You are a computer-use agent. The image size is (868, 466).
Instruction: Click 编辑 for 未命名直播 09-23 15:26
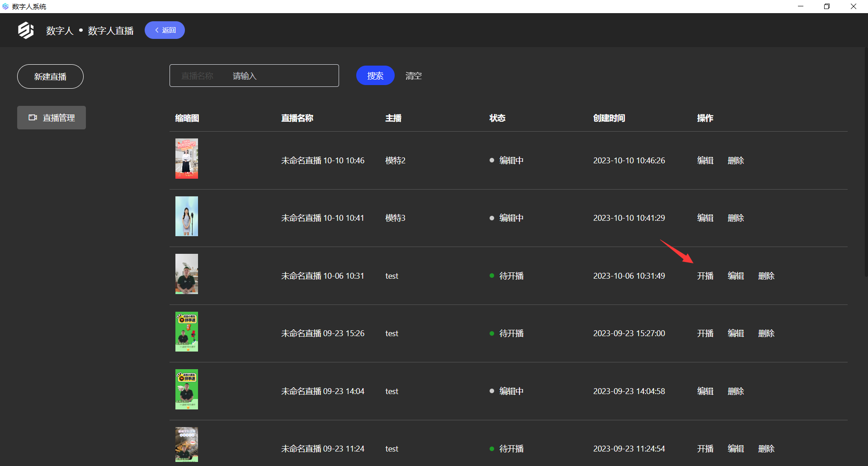pyautogui.click(x=736, y=333)
